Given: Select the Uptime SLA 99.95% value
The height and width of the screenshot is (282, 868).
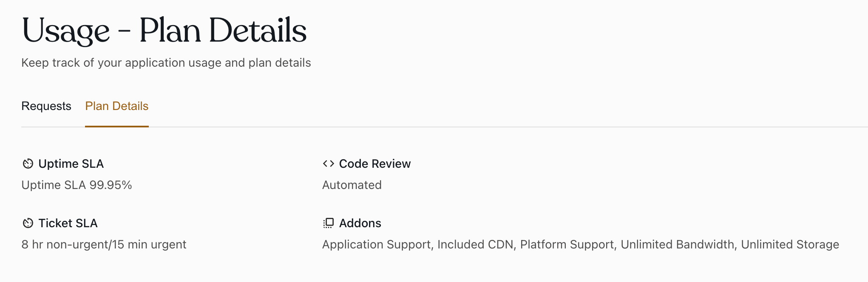Looking at the screenshot, I should pyautogui.click(x=77, y=185).
